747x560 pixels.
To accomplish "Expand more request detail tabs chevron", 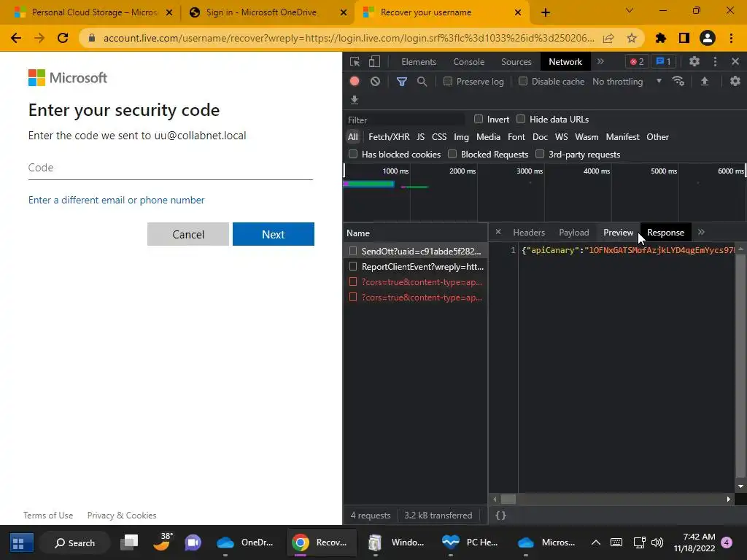I will [701, 232].
